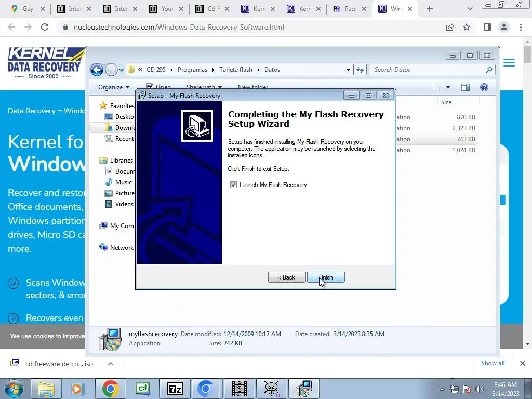Click the Back button in setup wizard
532x399 pixels.
(x=287, y=277)
